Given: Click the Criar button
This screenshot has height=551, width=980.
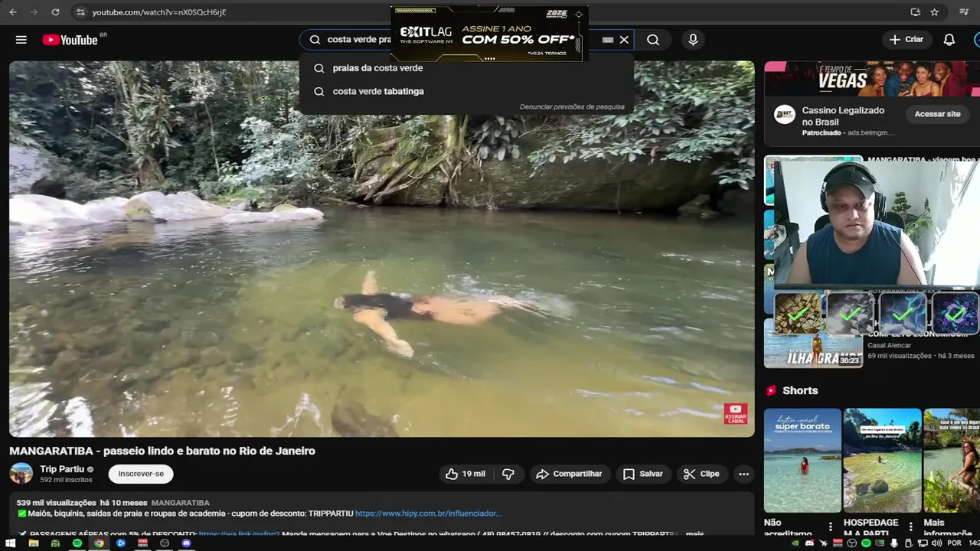Looking at the screenshot, I should (x=906, y=40).
